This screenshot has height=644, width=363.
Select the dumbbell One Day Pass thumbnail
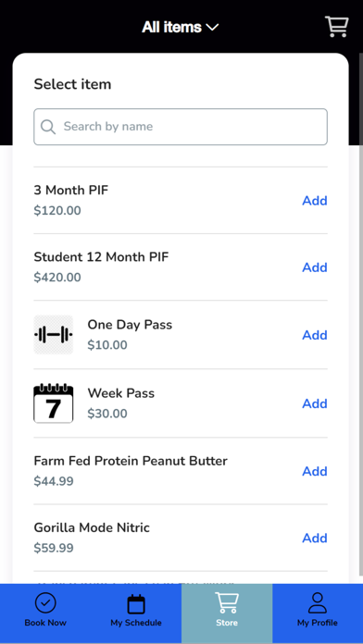pyautogui.click(x=54, y=335)
